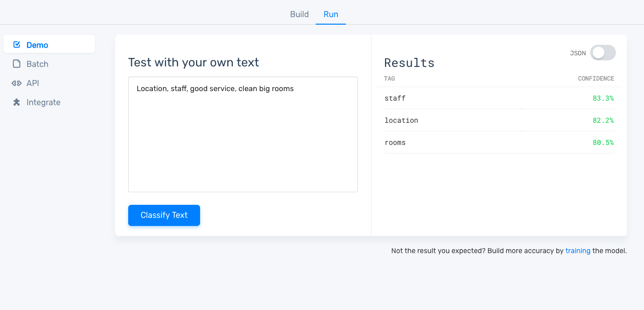Switch to the Build tab
This screenshot has height=310, width=644.
click(x=299, y=14)
